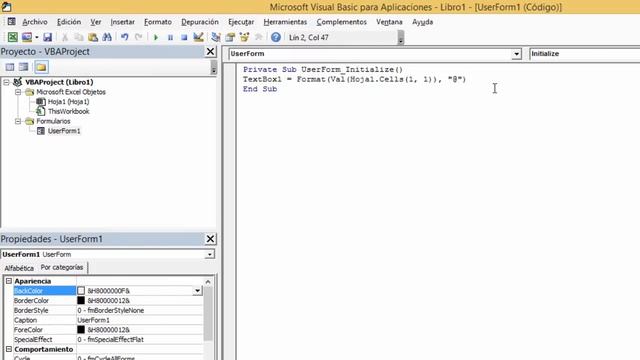Open the Insert UserForm dropdown arrow

36,37
